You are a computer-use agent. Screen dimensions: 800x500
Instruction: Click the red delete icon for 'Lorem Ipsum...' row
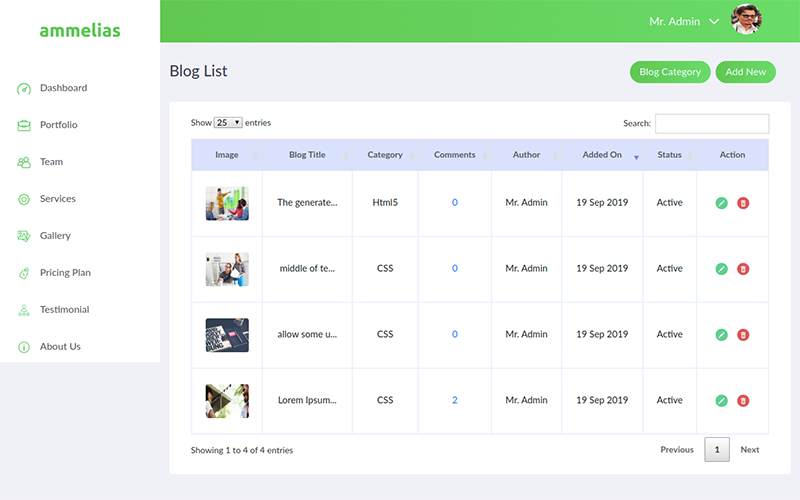click(x=743, y=401)
